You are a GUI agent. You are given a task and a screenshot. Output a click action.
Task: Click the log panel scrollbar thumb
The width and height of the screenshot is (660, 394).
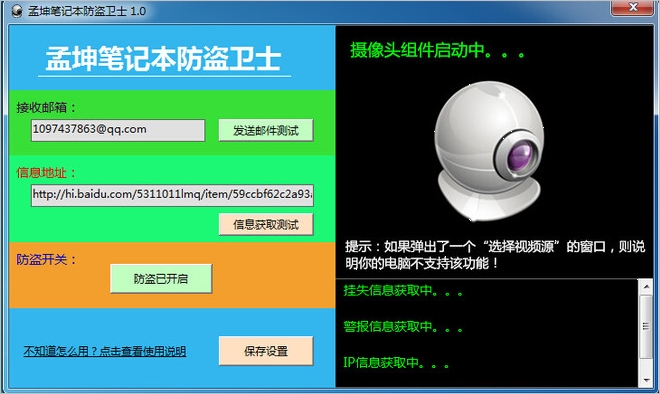tap(646, 326)
